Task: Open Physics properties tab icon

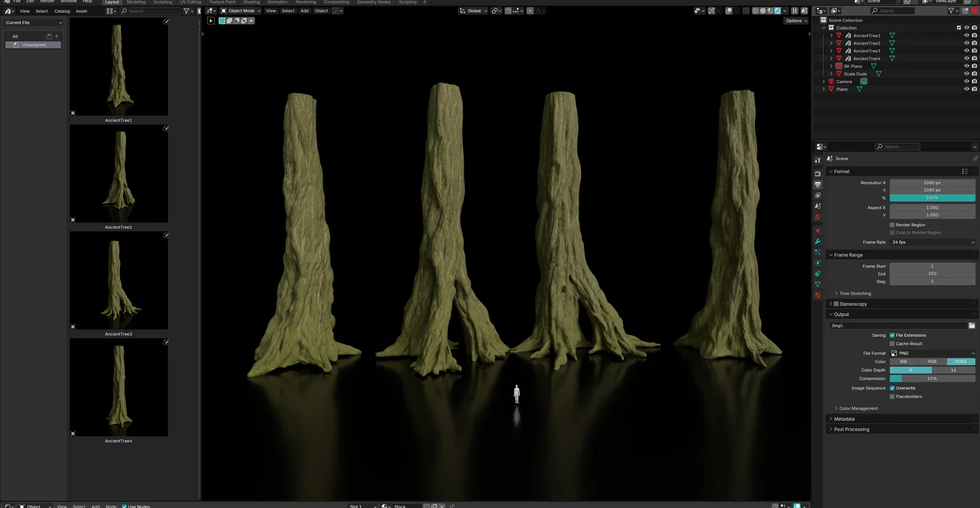Action: (818, 263)
